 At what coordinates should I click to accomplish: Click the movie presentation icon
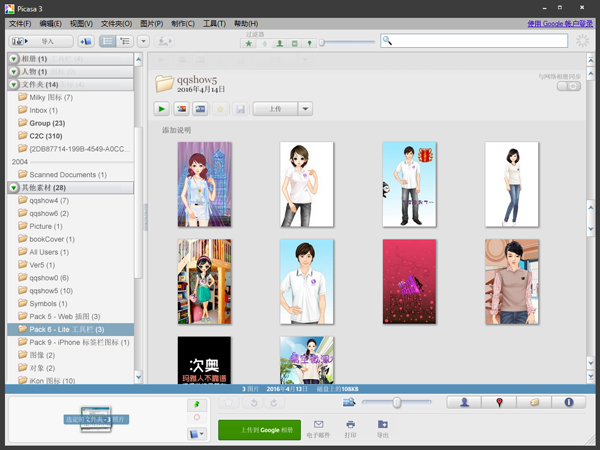tap(201, 109)
